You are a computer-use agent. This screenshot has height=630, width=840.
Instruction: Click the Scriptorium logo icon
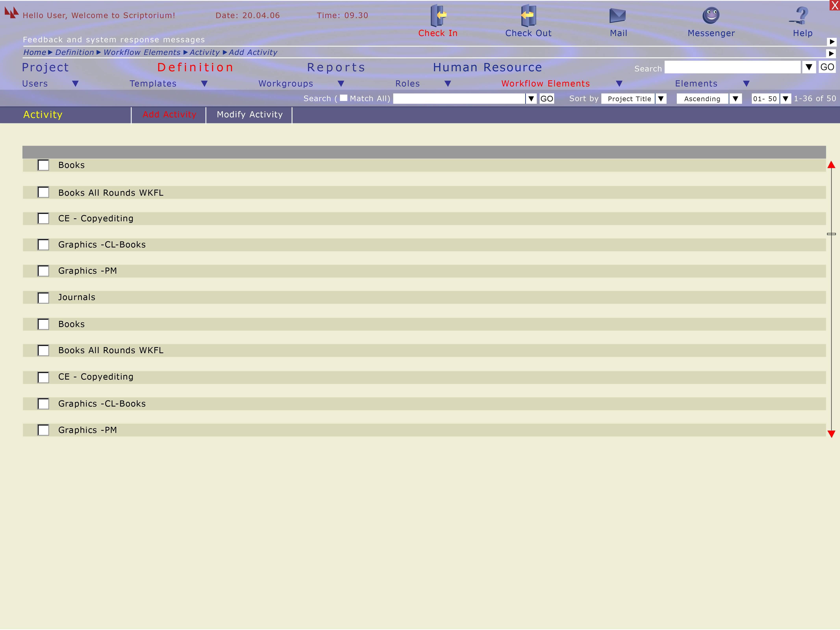[11, 13]
